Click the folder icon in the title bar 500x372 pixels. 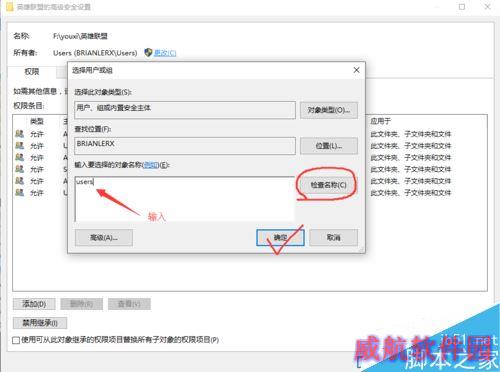[10, 7]
